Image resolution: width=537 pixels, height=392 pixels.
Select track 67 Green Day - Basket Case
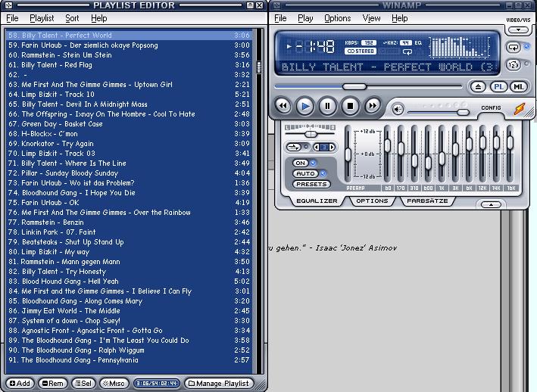point(129,124)
